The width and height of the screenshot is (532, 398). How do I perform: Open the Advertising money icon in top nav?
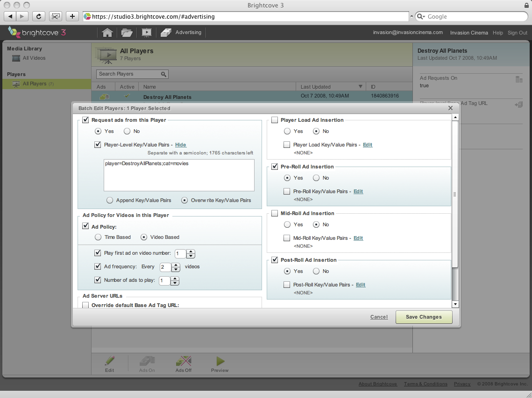pyautogui.click(x=166, y=33)
